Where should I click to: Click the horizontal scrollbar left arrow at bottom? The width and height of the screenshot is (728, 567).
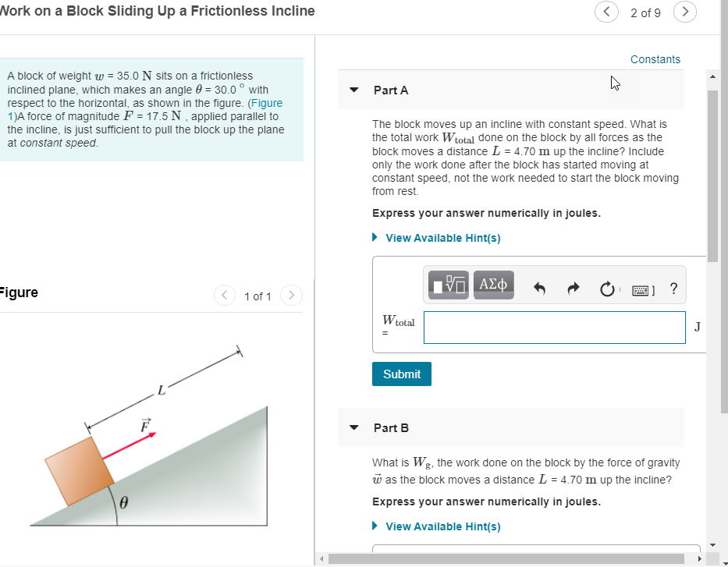click(321, 558)
